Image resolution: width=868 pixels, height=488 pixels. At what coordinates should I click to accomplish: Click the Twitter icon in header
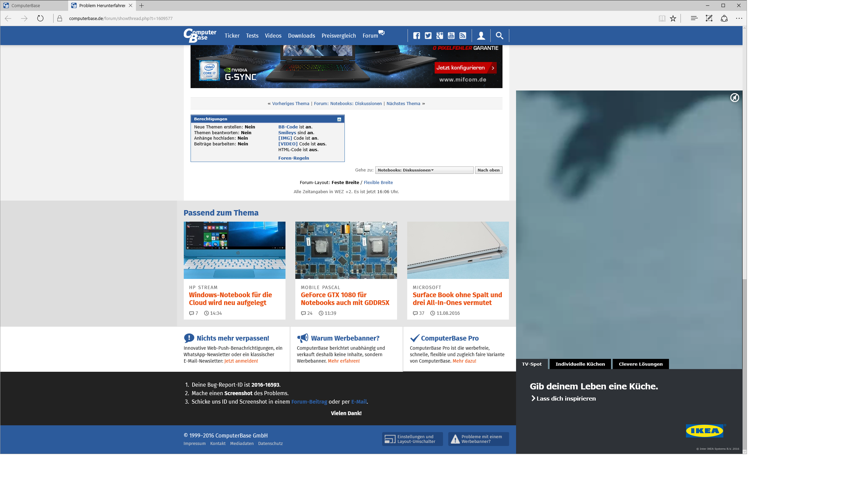point(428,36)
